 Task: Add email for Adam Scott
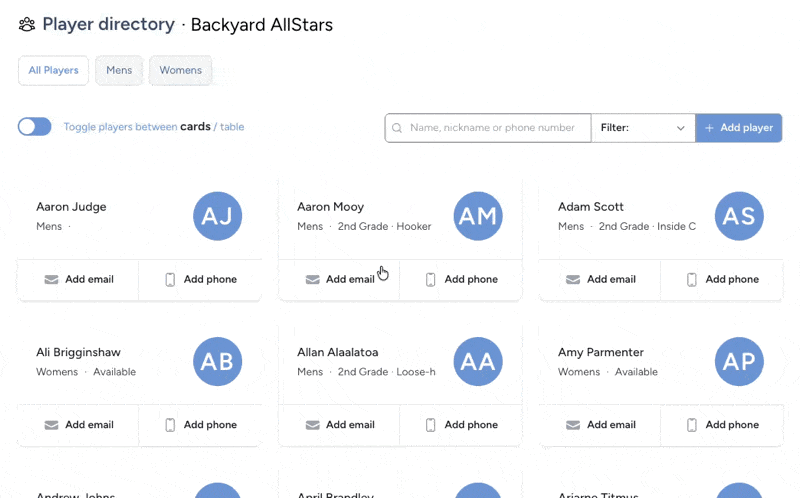point(600,280)
